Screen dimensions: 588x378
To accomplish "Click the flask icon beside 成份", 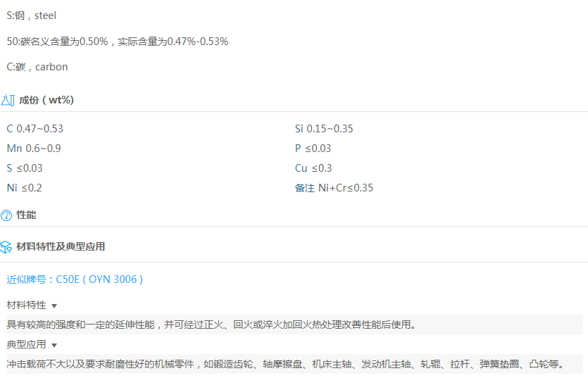I will click(x=8, y=100).
